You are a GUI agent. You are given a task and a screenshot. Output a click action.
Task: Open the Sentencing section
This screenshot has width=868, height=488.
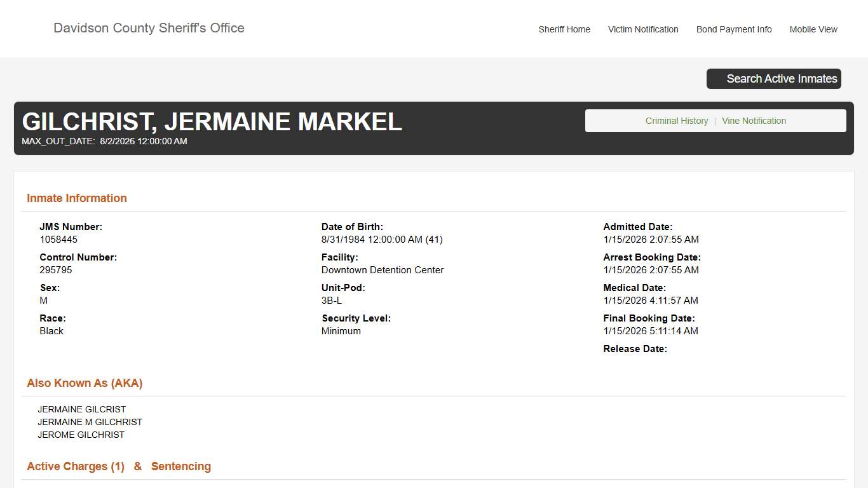(180, 466)
